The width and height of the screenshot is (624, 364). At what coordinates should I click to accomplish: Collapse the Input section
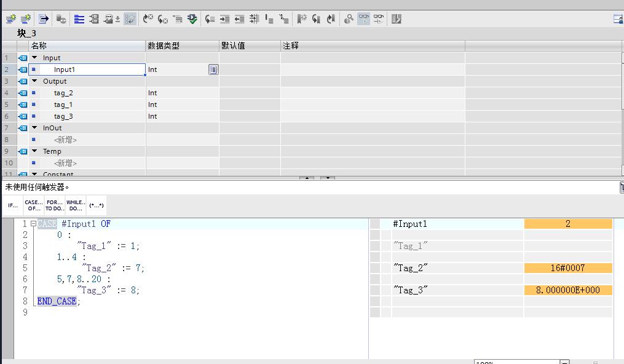34,58
